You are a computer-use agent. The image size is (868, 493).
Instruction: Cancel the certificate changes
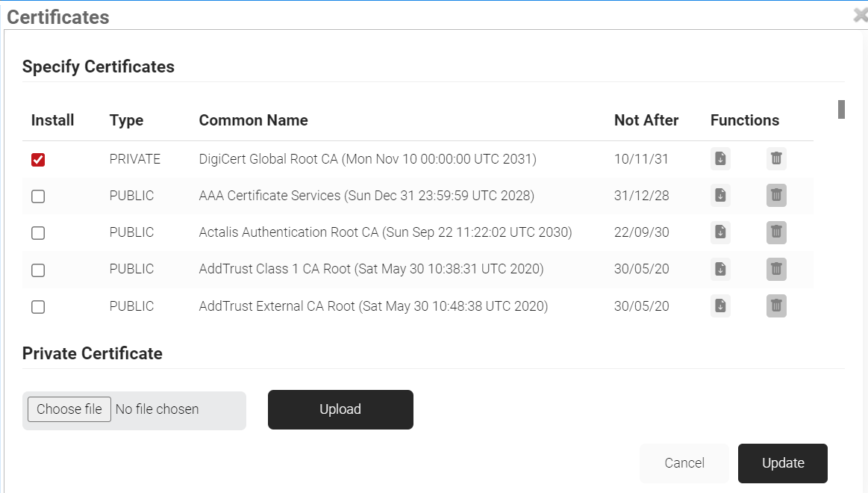[684, 463]
